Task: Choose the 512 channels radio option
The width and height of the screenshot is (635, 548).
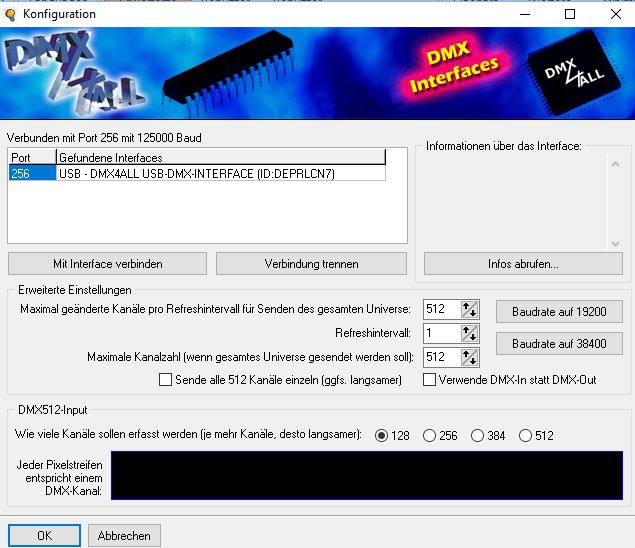Action: tap(527, 436)
